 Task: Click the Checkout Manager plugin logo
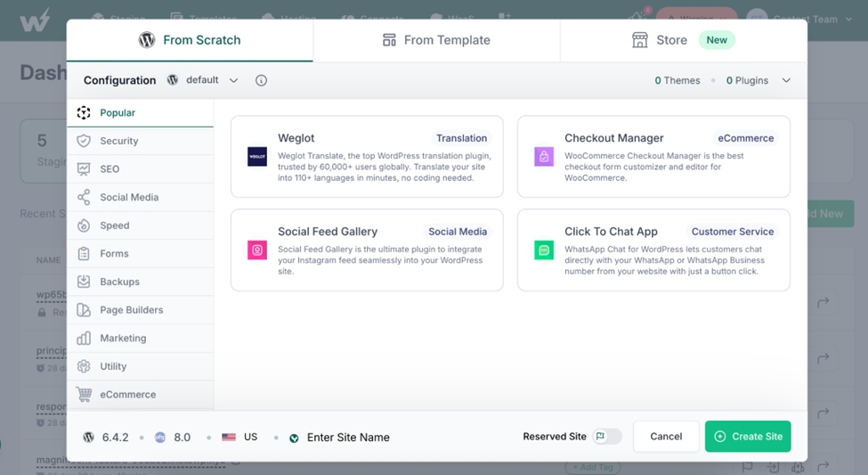544,157
